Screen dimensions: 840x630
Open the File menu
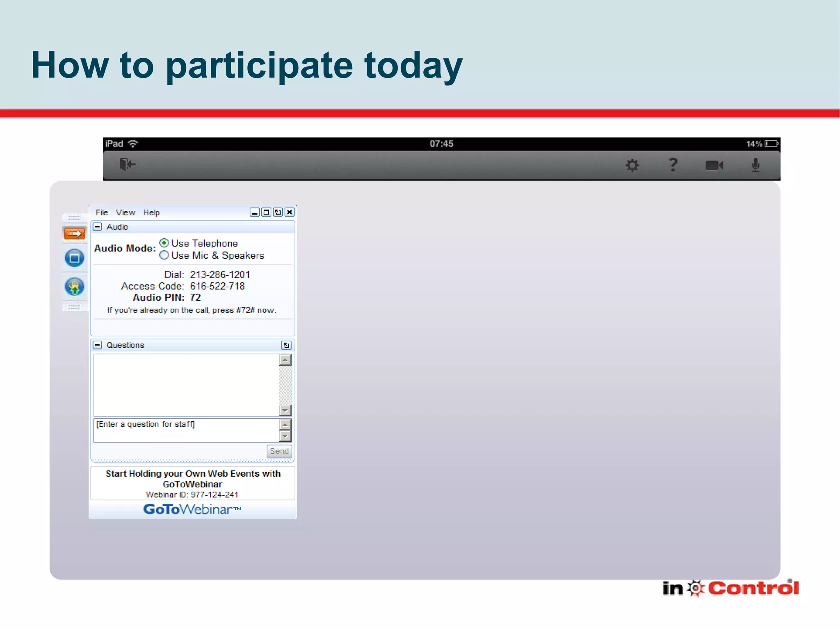pyautogui.click(x=102, y=212)
